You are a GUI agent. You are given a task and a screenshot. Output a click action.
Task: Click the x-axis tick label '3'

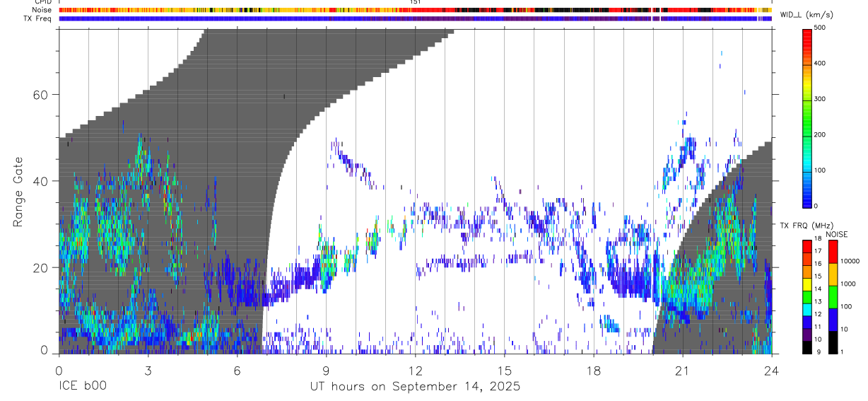point(148,370)
